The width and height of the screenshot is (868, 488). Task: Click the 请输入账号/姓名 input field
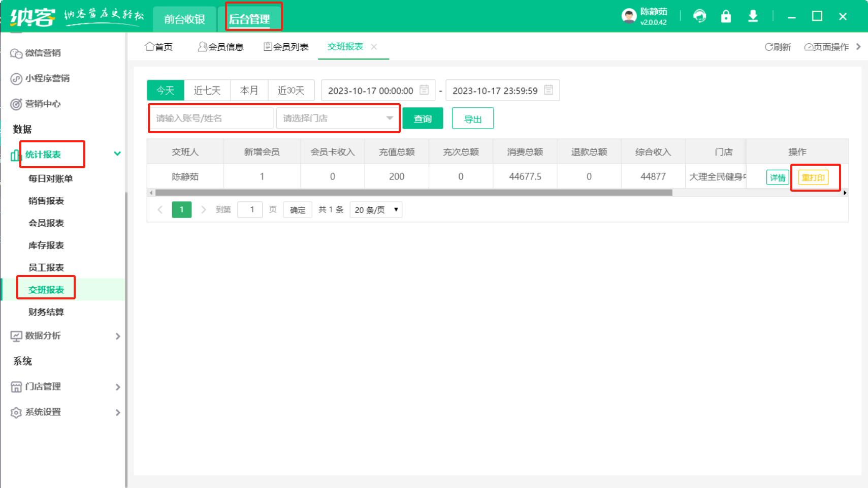210,118
